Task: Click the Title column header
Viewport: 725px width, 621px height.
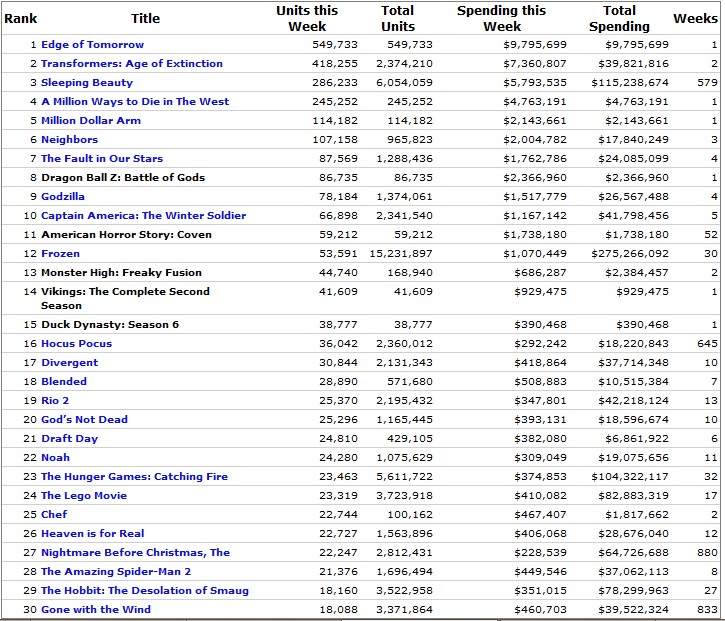Action: click(x=145, y=18)
